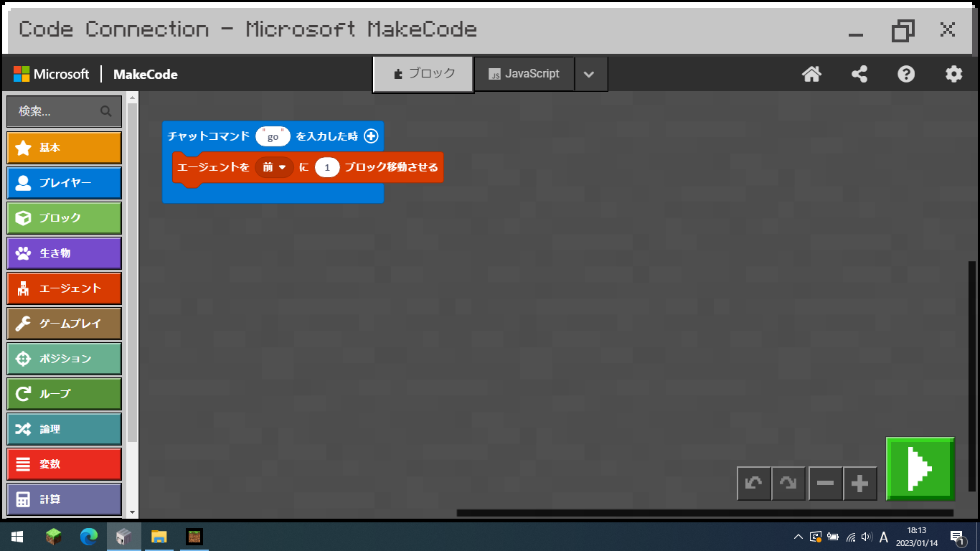
Task: Open the ゲームプレイ block category
Action: (64, 324)
